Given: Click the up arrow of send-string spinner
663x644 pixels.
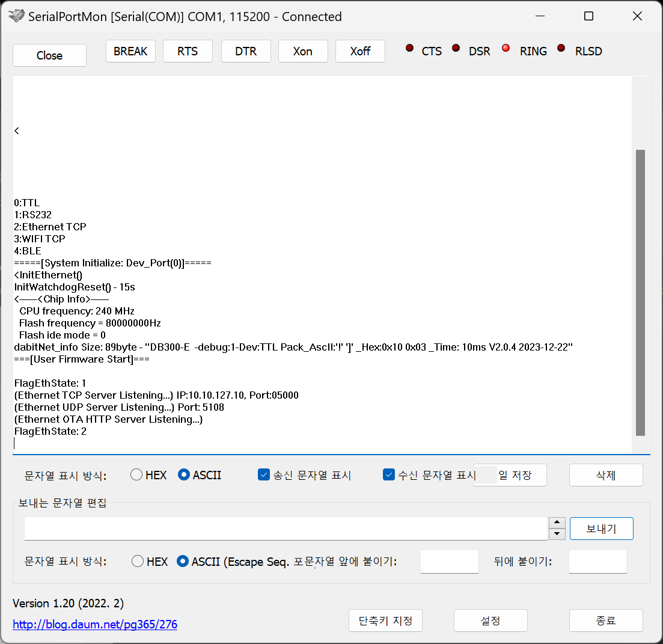Looking at the screenshot, I should [x=557, y=523].
